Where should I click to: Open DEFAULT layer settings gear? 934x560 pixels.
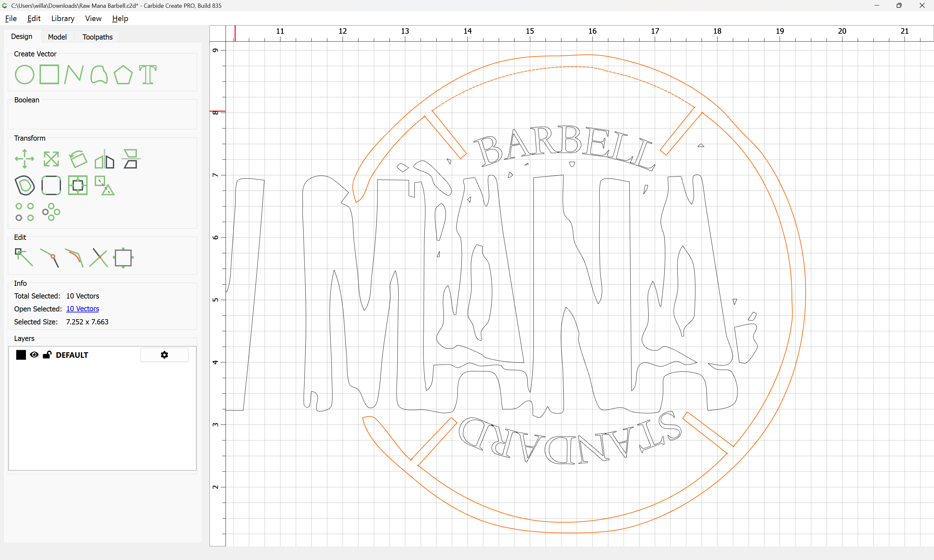164,355
